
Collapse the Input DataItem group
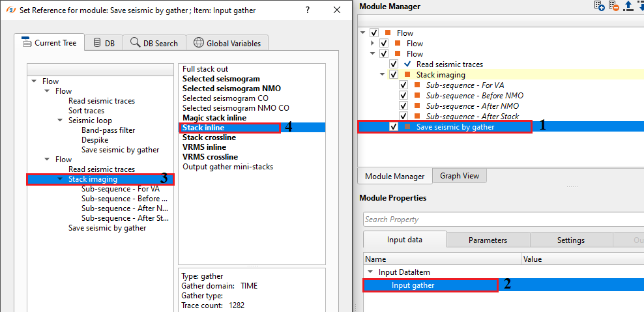point(370,272)
